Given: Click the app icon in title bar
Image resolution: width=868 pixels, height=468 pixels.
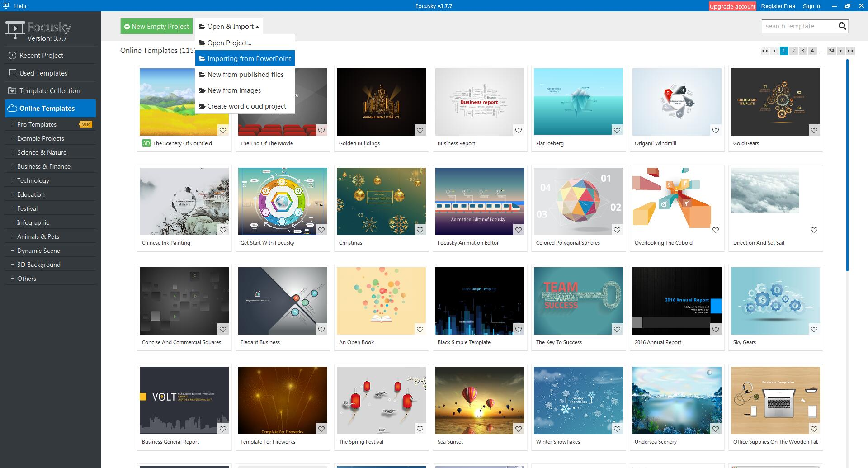Looking at the screenshot, I should 6,6.
